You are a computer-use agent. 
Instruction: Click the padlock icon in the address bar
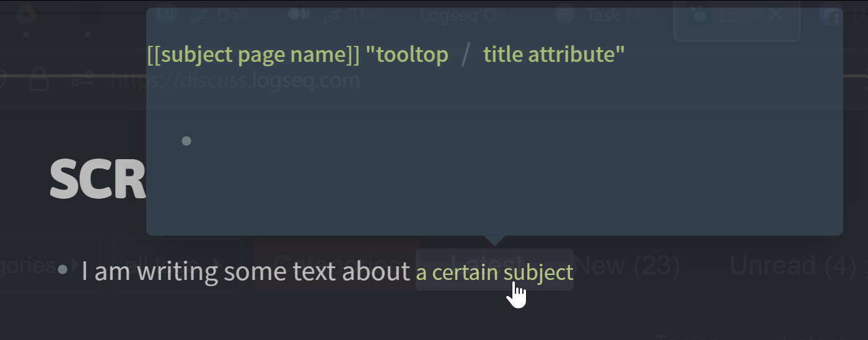click(x=40, y=79)
